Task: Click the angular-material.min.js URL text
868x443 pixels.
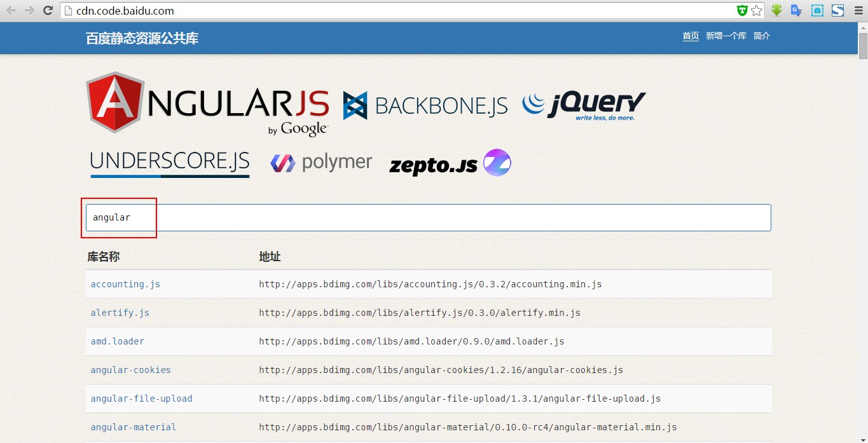Action: [468, 427]
